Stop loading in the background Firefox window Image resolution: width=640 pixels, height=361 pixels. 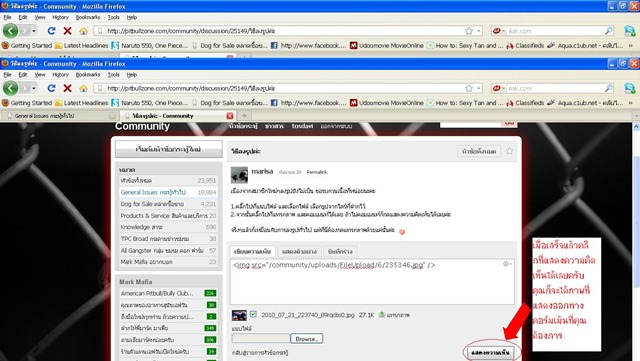coord(67,31)
